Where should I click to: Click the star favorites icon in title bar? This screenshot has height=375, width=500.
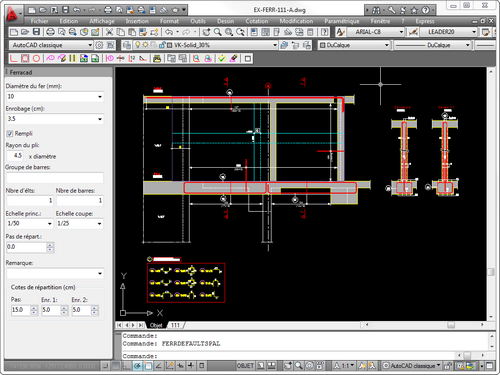click(x=414, y=10)
